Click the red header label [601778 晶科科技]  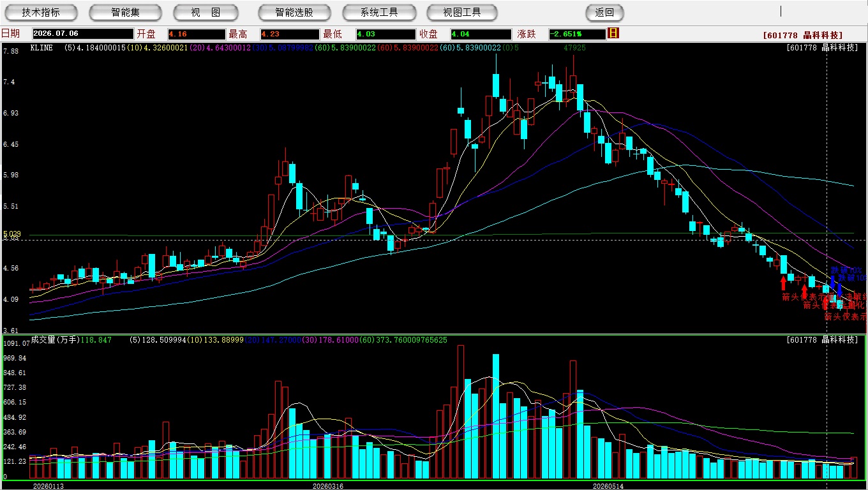pos(802,36)
